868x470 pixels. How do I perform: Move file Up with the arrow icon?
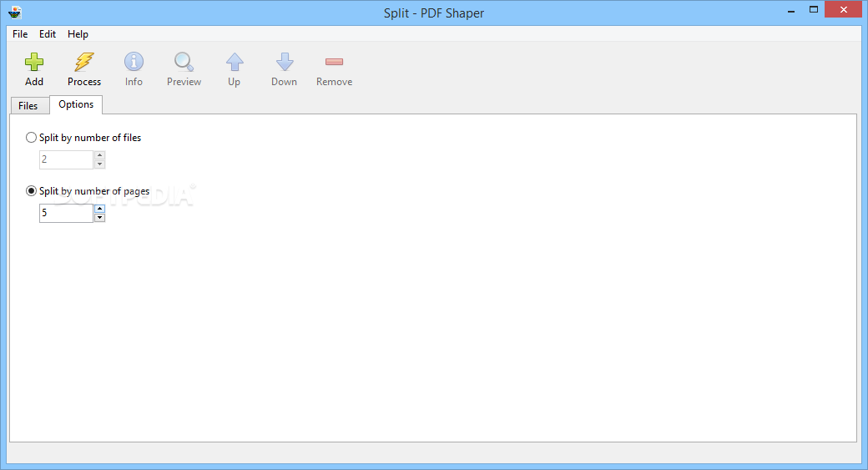click(x=235, y=62)
